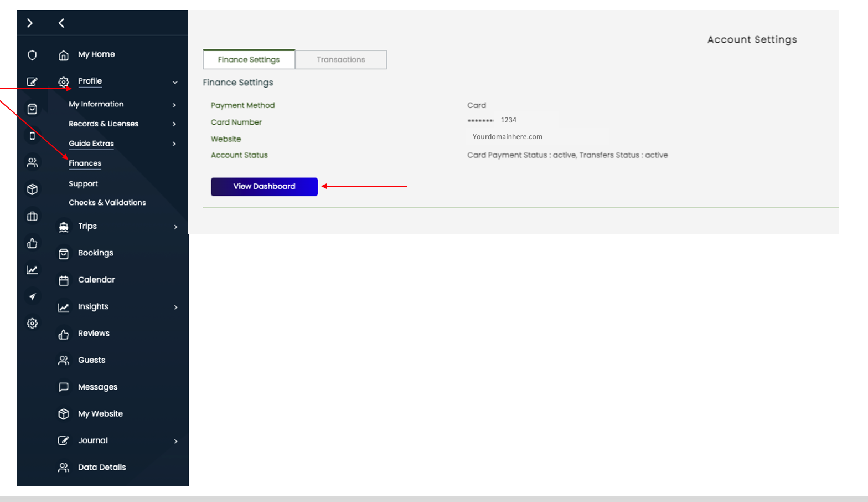
Task: Open Checks & Validations in the sidebar
Action: click(107, 203)
